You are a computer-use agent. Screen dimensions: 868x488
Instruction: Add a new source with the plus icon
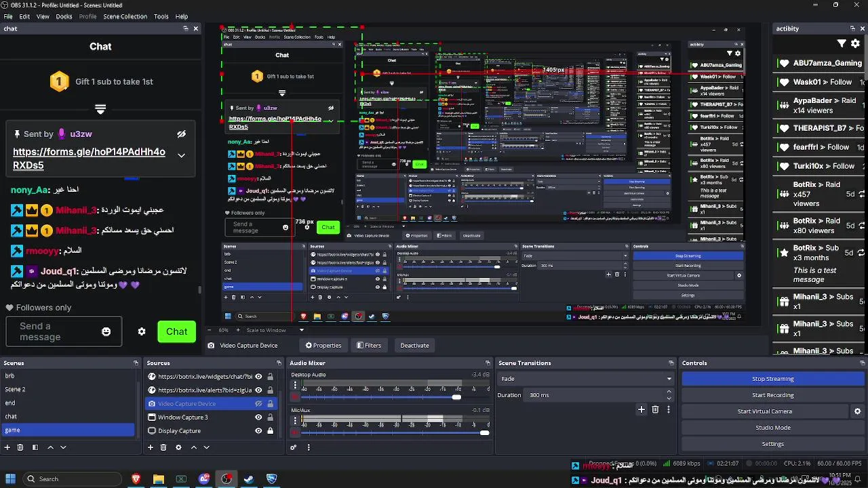click(x=151, y=447)
